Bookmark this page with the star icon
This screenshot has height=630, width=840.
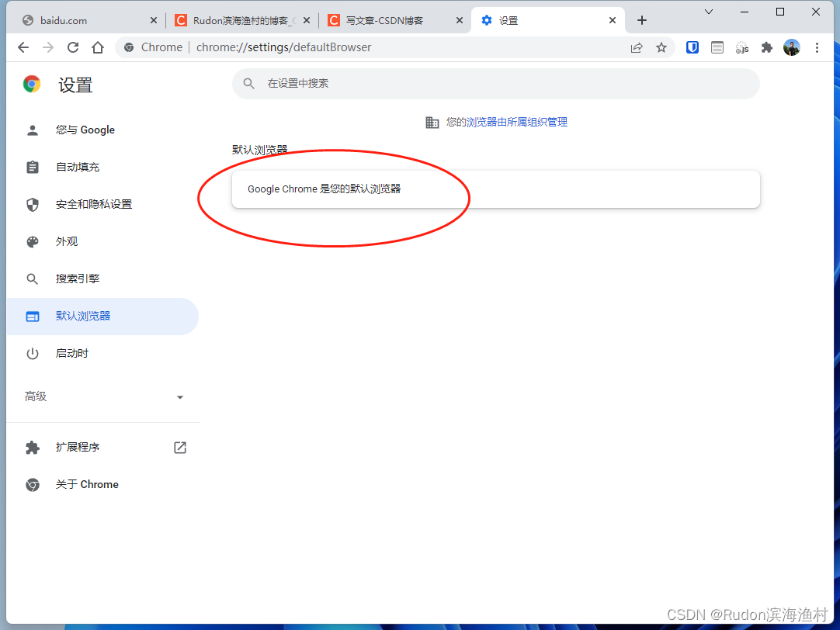click(661, 47)
